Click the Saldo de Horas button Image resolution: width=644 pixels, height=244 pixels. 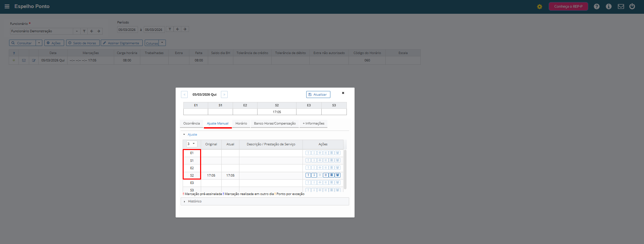coord(83,43)
